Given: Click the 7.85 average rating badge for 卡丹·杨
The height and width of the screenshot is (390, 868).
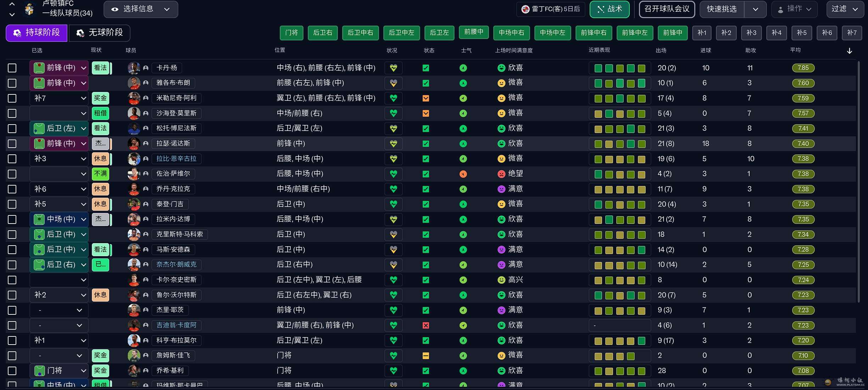Looking at the screenshot, I should [803, 68].
